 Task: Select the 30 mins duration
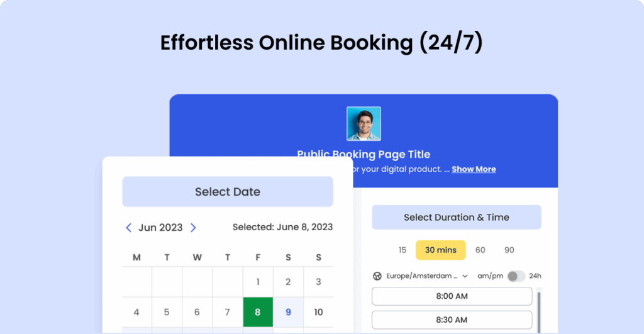point(441,250)
